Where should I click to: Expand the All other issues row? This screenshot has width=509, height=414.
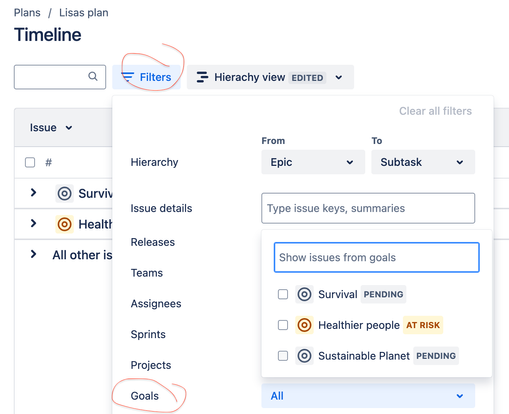33,254
